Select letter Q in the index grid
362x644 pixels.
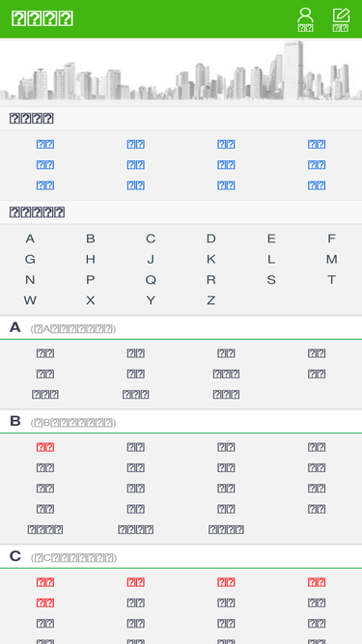[x=151, y=280]
